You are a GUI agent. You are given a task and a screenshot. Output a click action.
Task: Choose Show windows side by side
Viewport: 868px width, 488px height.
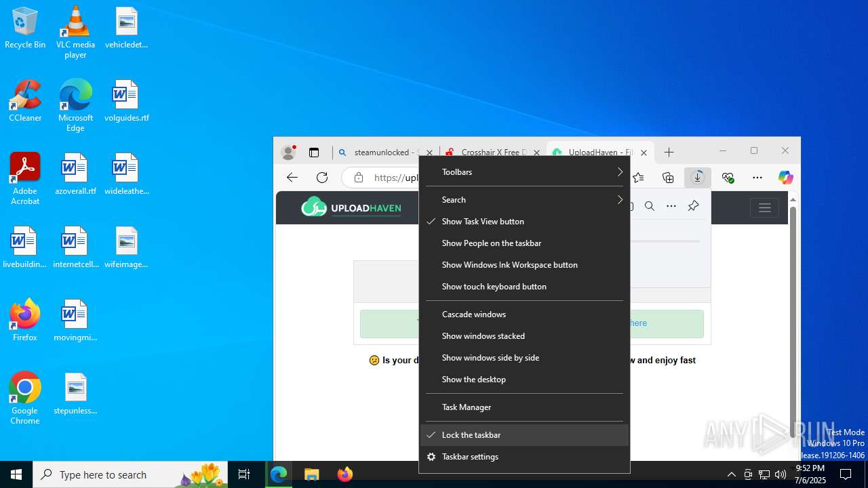pos(524,358)
